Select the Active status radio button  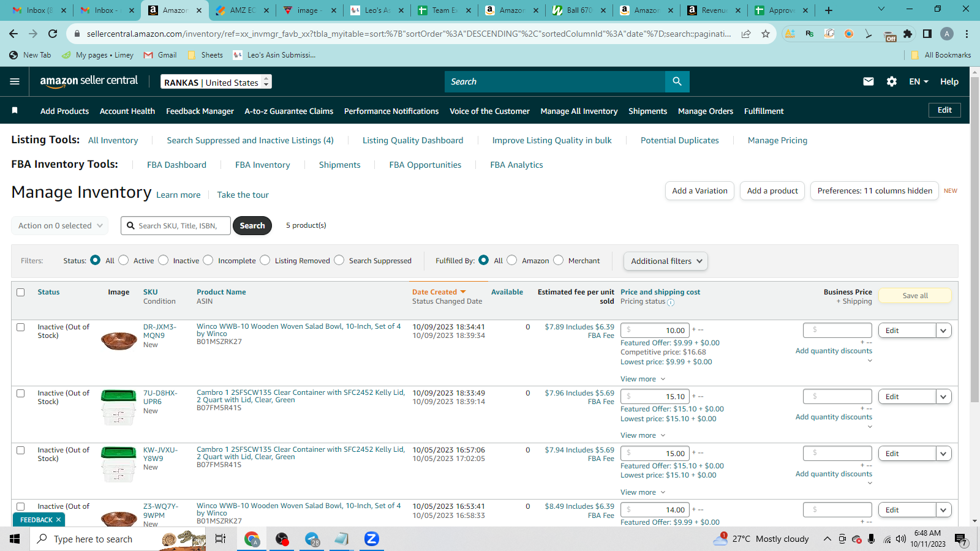[x=124, y=260]
